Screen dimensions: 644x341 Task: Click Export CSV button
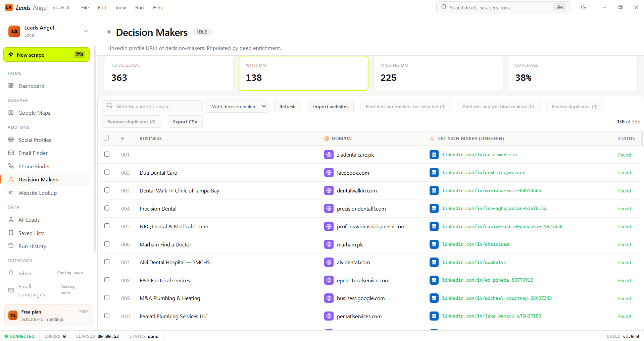(185, 121)
